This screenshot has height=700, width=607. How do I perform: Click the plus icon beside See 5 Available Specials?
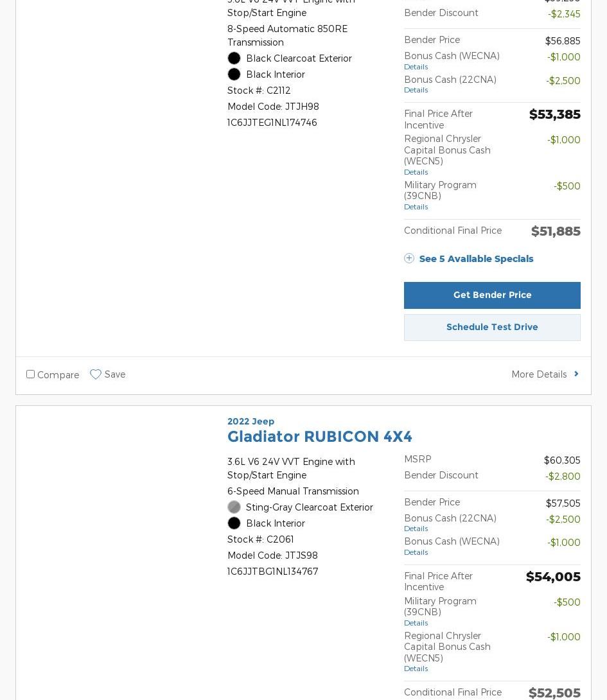pyautogui.click(x=409, y=258)
